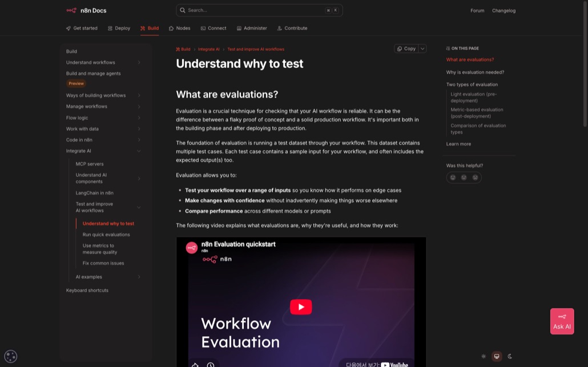Open the Contribute tab
The image size is (588, 367).
click(292, 29)
